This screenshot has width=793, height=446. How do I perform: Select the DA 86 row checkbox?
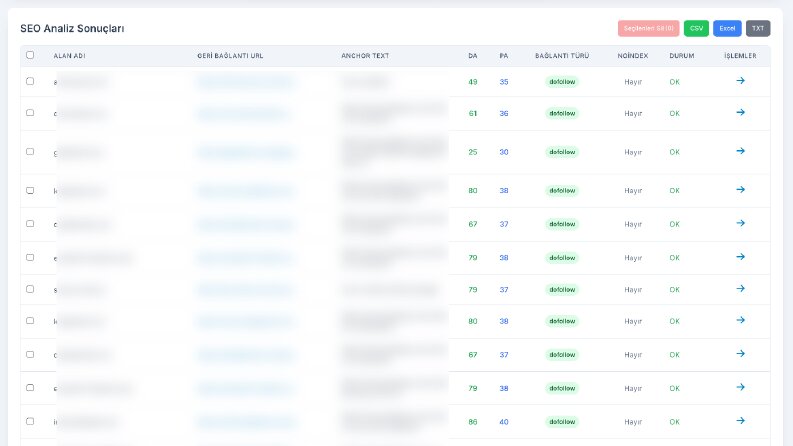pyautogui.click(x=30, y=421)
